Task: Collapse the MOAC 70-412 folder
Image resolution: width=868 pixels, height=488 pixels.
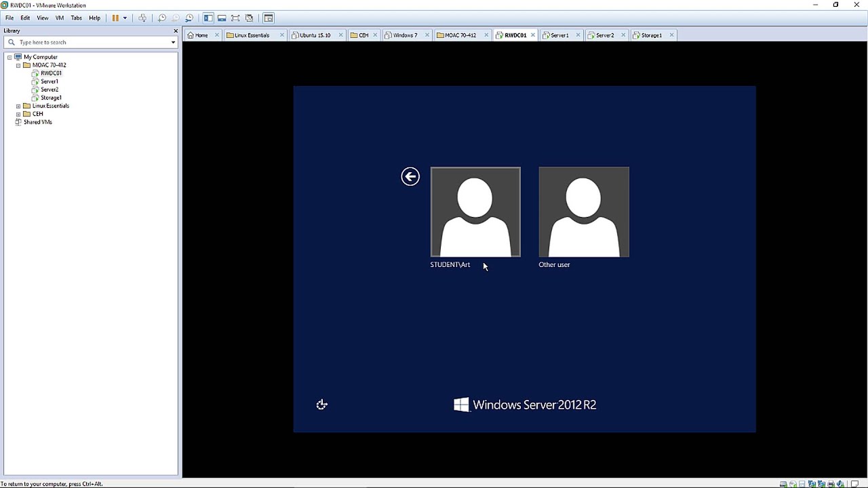Action: (18, 65)
